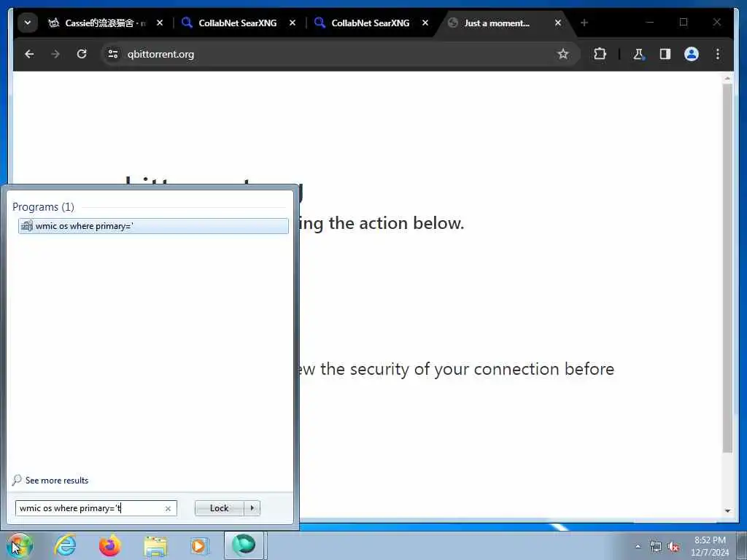Viewport: 747px width, 560px height.
Task: Click scrollbar up arrow of page
Action: pos(727,77)
